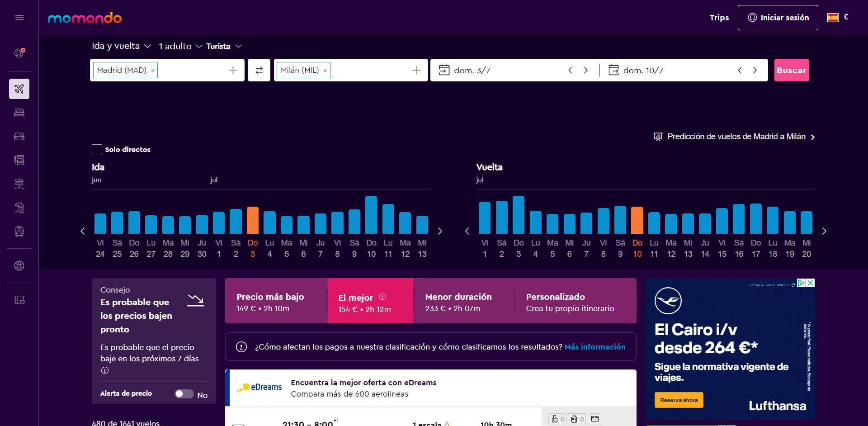Select tallest Do 10 bar in Ida chart
The width and height of the screenshot is (868, 426).
coord(371,215)
